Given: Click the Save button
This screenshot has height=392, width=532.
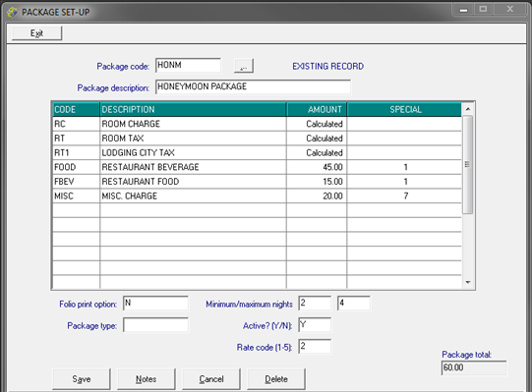Looking at the screenshot, I should click(x=82, y=379).
